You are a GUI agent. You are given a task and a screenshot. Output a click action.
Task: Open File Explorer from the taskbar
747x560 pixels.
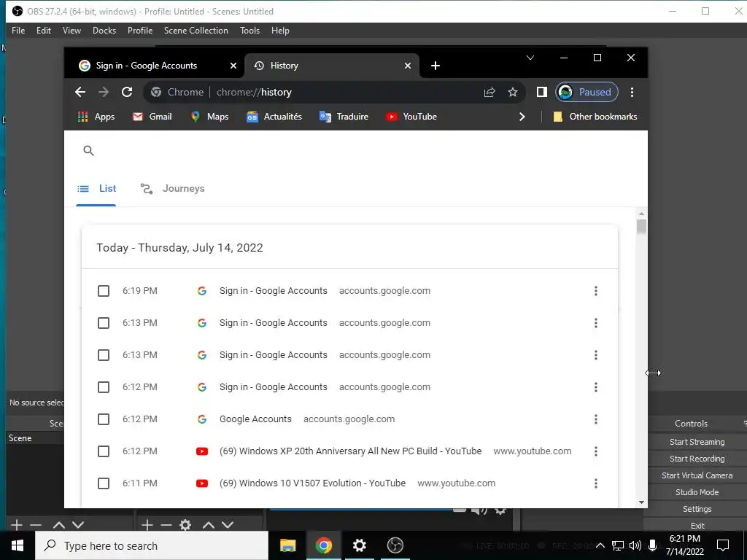[x=287, y=545]
